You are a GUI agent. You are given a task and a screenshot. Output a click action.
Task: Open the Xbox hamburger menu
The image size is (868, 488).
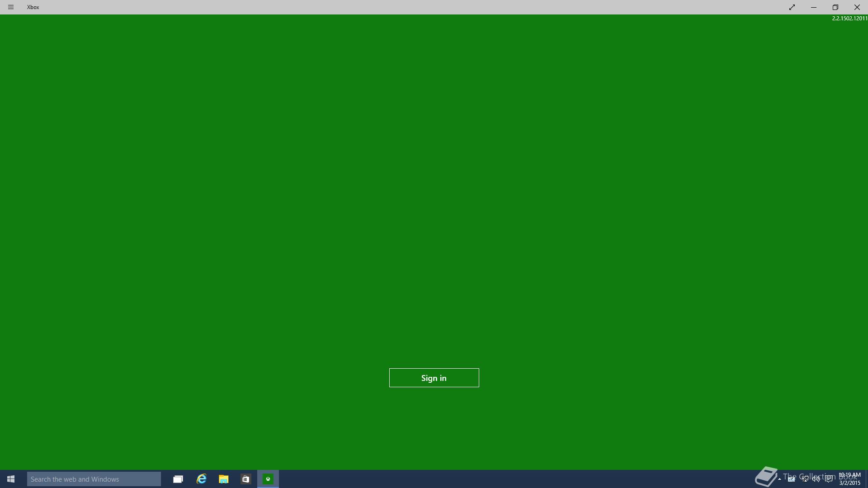coord(11,7)
